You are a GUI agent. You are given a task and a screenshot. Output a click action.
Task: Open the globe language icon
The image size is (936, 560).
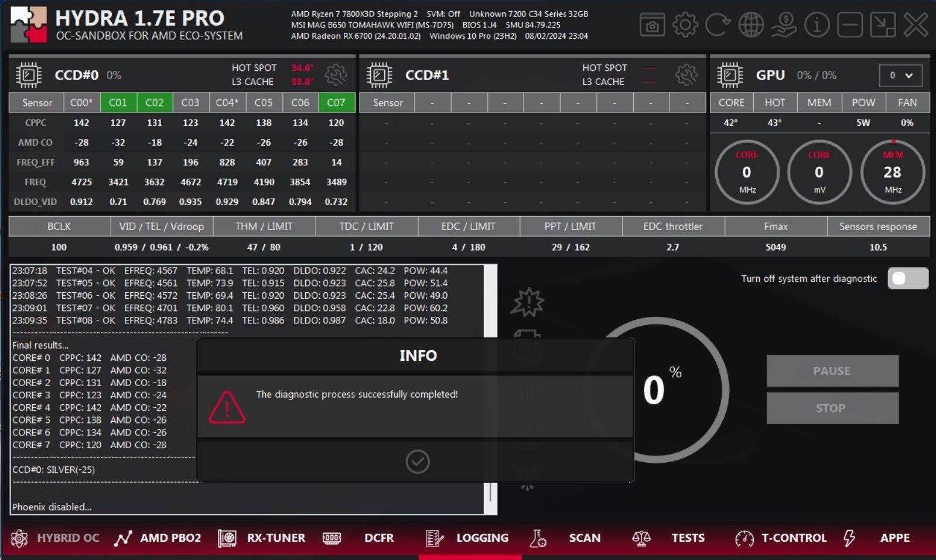pyautogui.click(x=751, y=25)
